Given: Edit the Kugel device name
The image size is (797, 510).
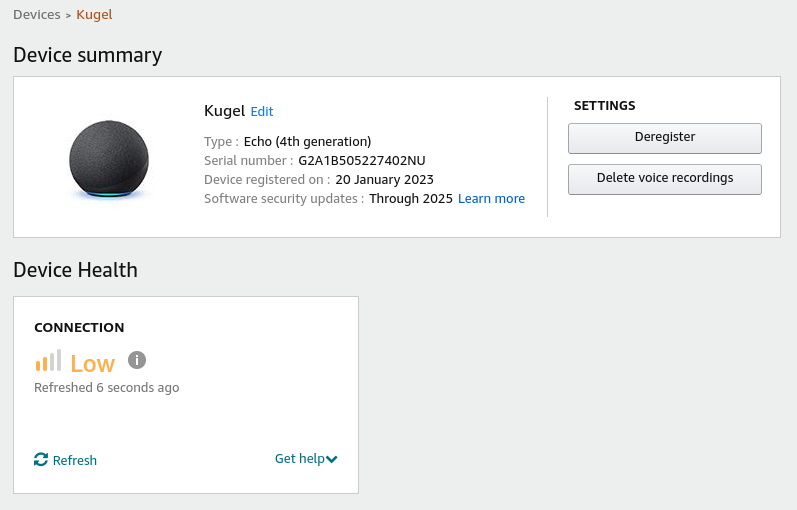Looking at the screenshot, I should click(262, 112).
